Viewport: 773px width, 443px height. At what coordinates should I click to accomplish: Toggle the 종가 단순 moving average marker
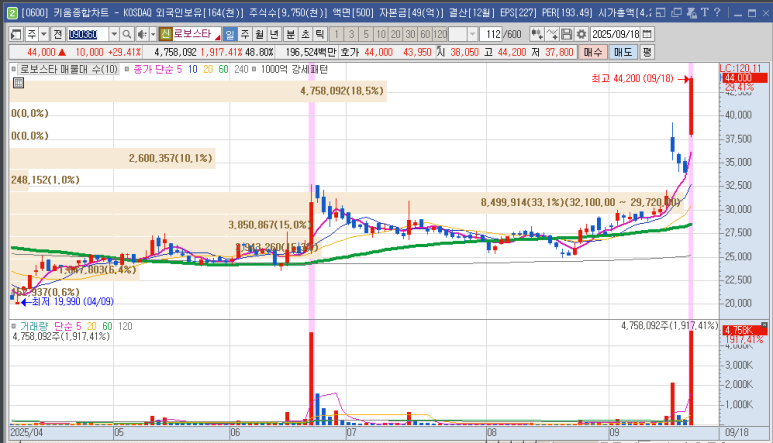click(x=126, y=69)
